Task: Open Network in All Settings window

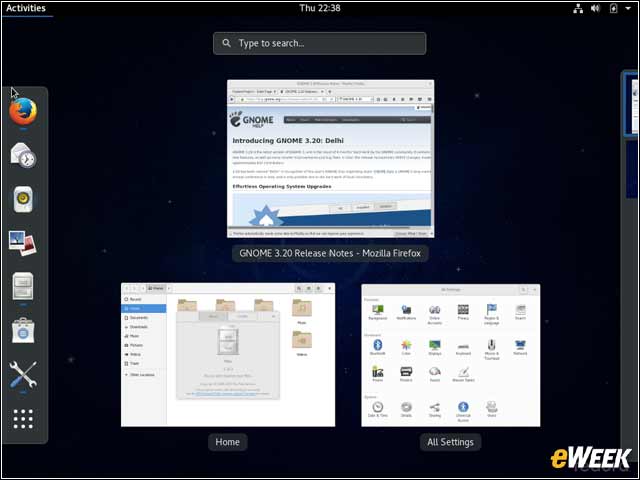Action: click(x=520, y=347)
